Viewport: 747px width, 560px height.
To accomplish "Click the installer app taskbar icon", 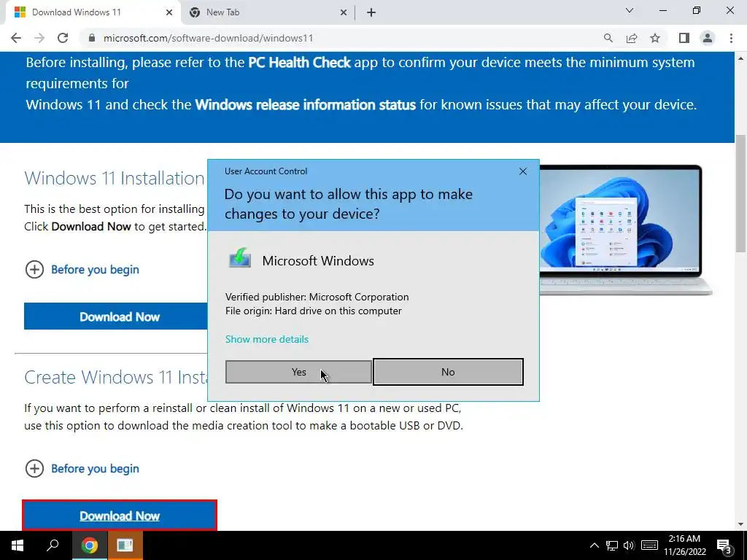I will point(125,545).
